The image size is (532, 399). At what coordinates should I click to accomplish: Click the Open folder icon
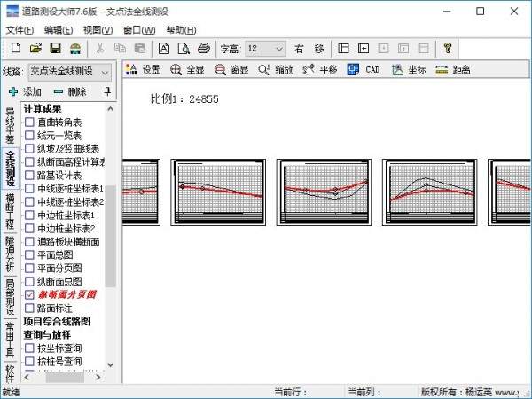coord(35,48)
